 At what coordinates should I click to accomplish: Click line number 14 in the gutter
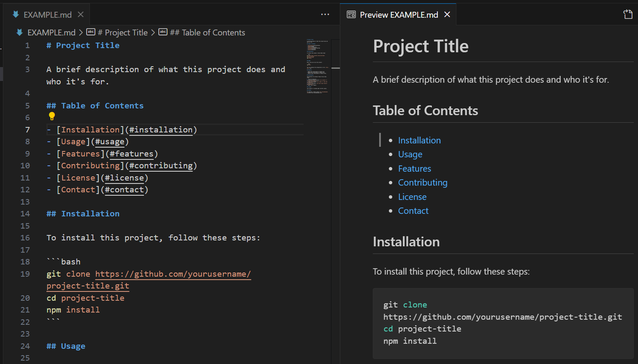pyautogui.click(x=25, y=213)
